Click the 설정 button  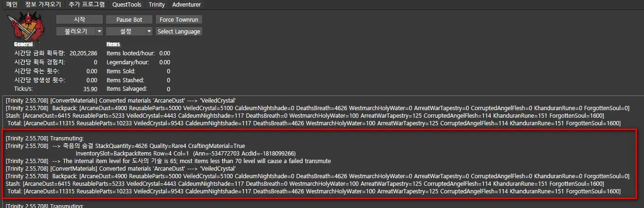[x=125, y=31]
